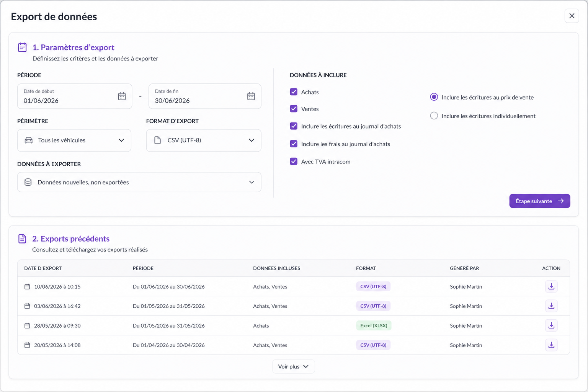Uncheck the Achats checkbox
This screenshot has height=392, width=588.
point(294,92)
